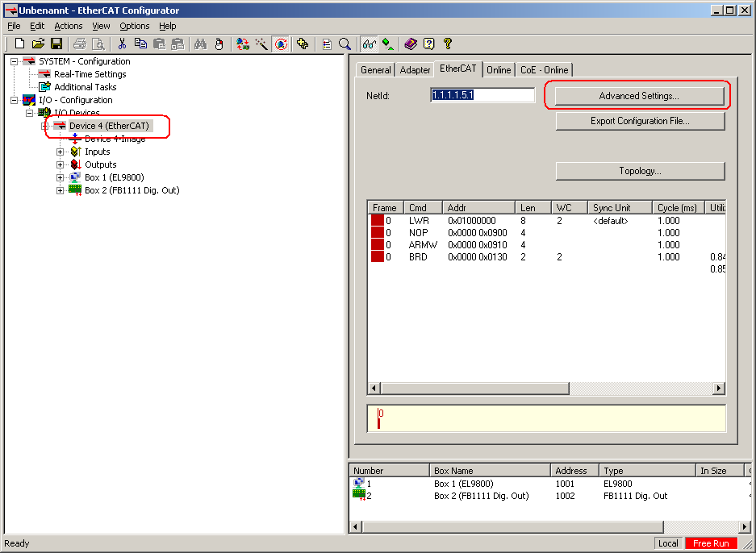Click the Cut scissors toolbar icon
Screen dimensions: 756x553
[122, 44]
